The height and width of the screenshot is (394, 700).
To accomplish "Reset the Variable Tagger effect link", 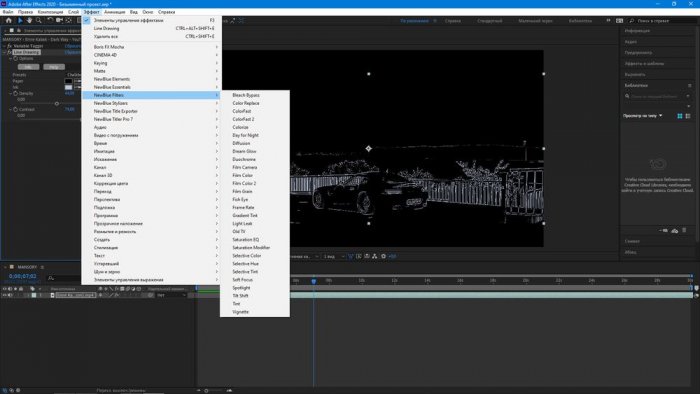I will (x=73, y=46).
